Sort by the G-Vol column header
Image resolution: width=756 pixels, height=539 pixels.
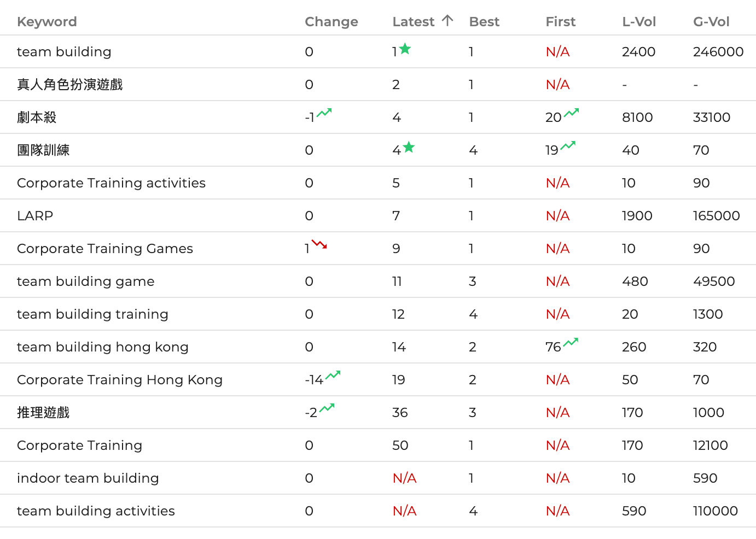coord(711,22)
